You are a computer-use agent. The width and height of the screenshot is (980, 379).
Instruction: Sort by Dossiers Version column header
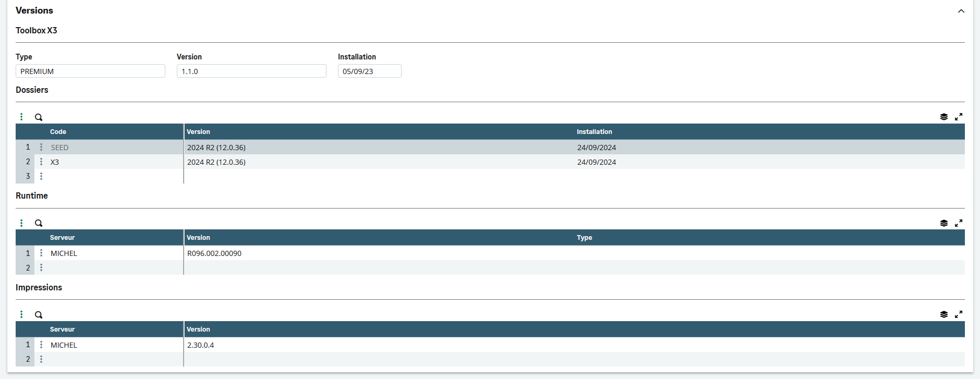[198, 132]
